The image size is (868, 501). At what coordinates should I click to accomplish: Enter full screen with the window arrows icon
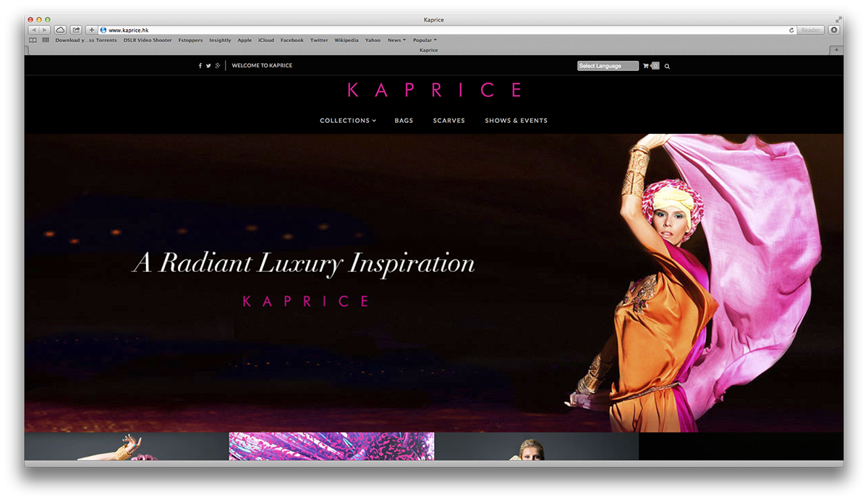point(838,20)
